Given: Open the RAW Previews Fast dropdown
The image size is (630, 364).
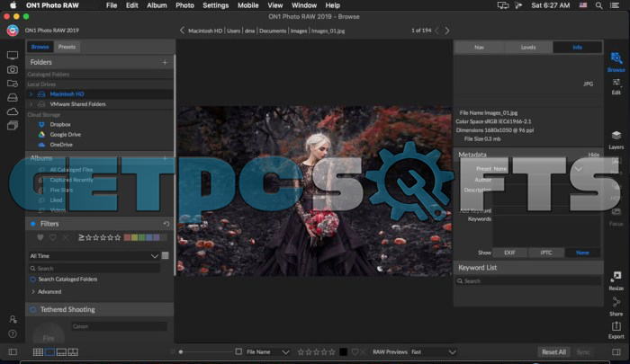Looking at the screenshot, I should pos(434,352).
